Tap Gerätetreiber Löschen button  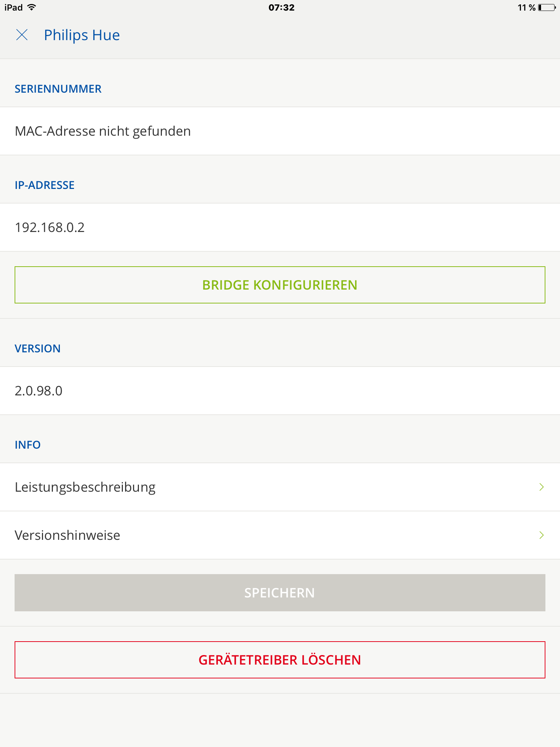pos(280,660)
